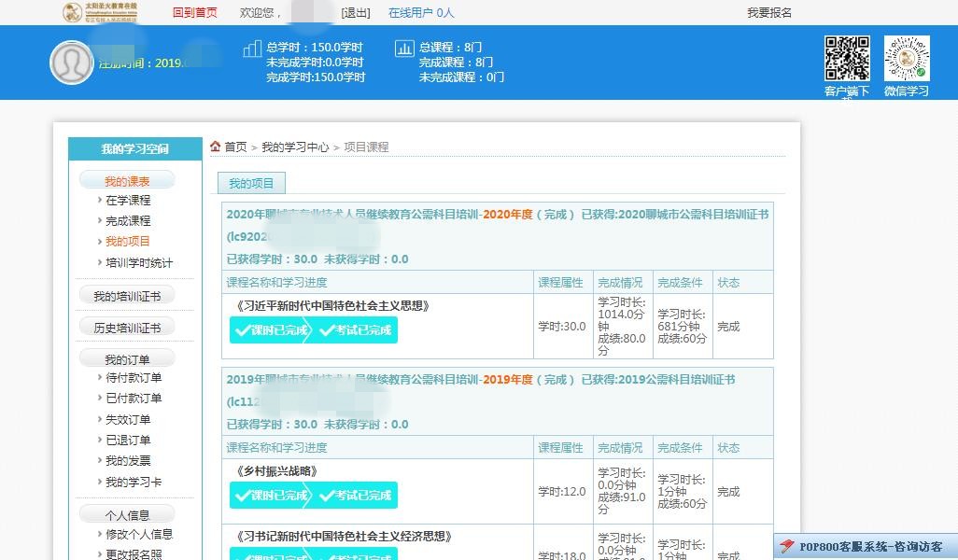This screenshot has height=560, width=958.
Task: Click the site logo at top left
Action: point(100,12)
